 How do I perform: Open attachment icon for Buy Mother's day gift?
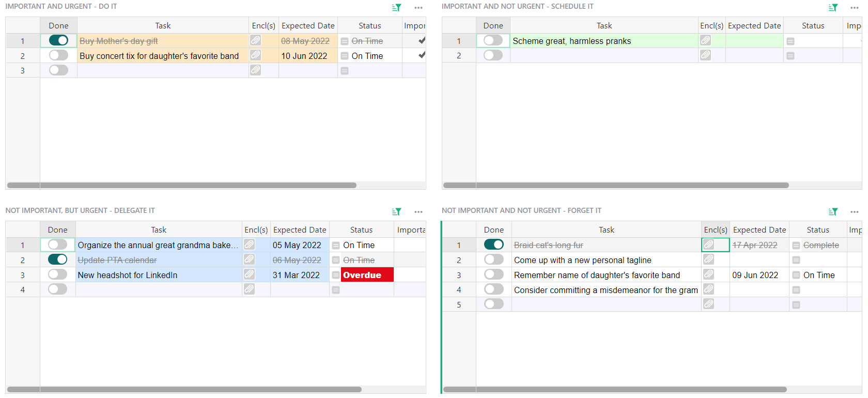(x=255, y=40)
